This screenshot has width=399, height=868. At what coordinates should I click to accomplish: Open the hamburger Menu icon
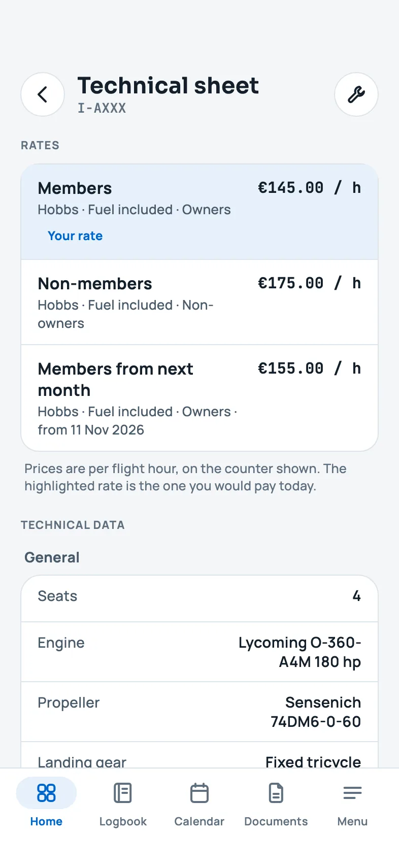coord(352,793)
